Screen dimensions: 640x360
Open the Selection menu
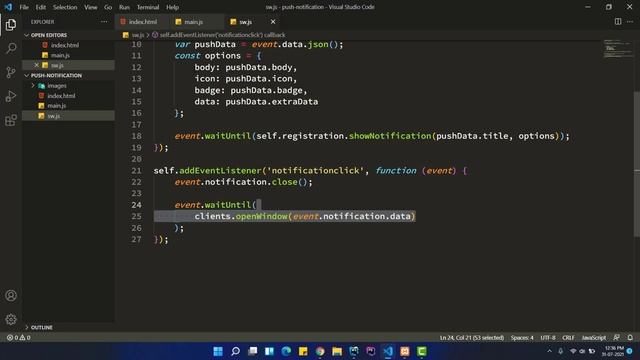click(65, 7)
